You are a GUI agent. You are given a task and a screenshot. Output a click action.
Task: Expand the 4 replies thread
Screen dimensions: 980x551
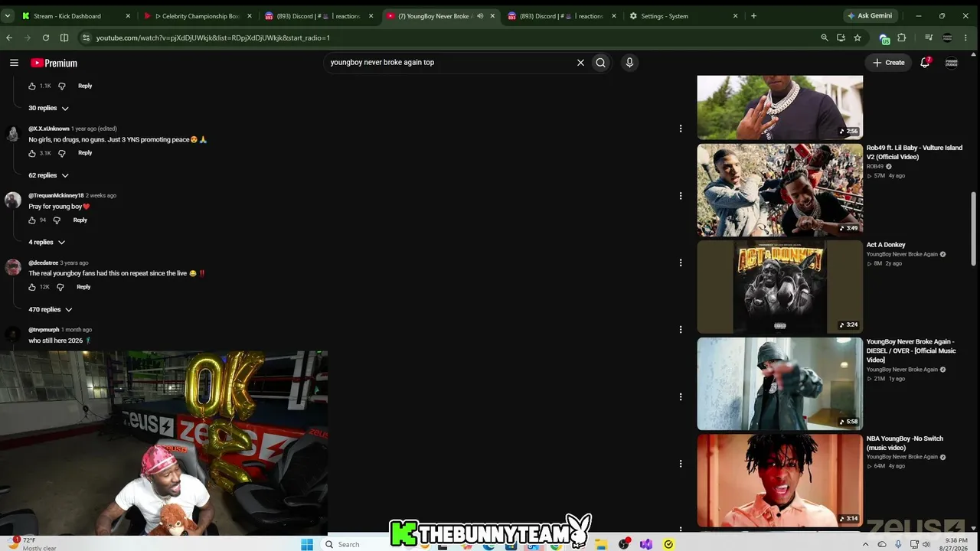point(47,243)
